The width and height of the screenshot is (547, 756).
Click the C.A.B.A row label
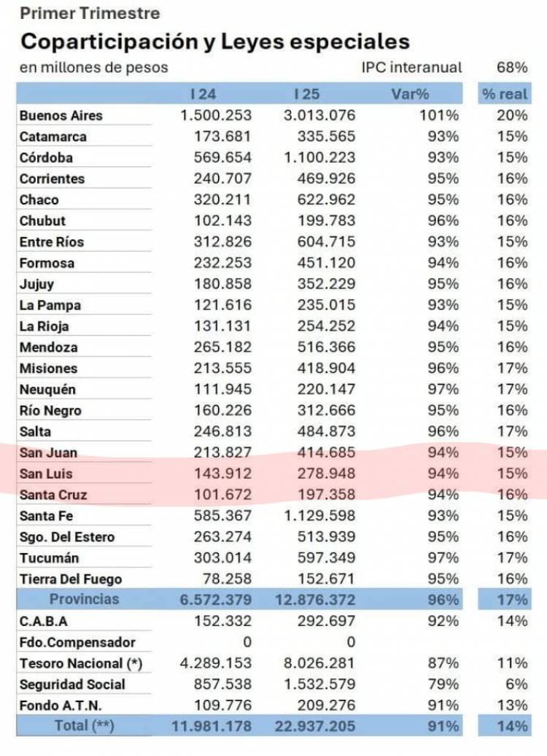tap(44, 621)
